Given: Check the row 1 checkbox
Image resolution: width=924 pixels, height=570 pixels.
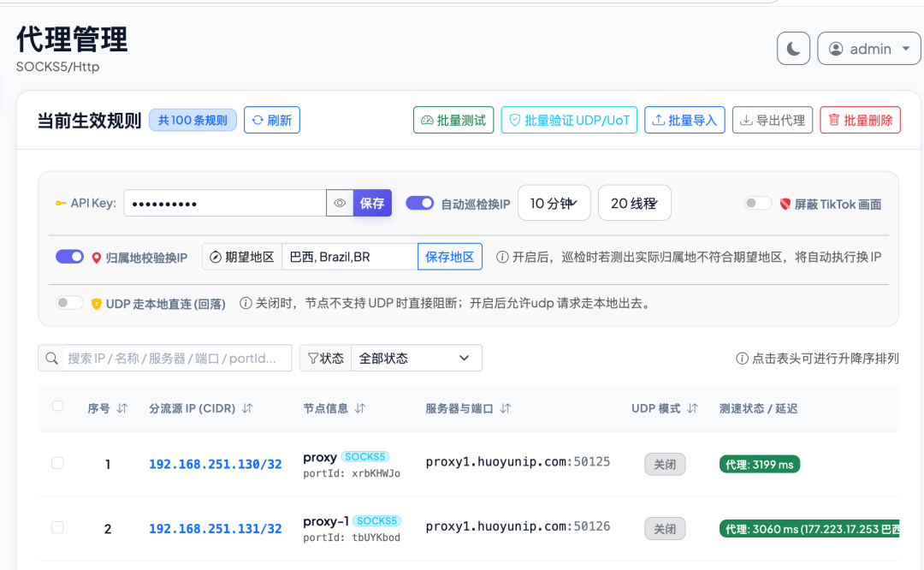Looking at the screenshot, I should pos(58,463).
